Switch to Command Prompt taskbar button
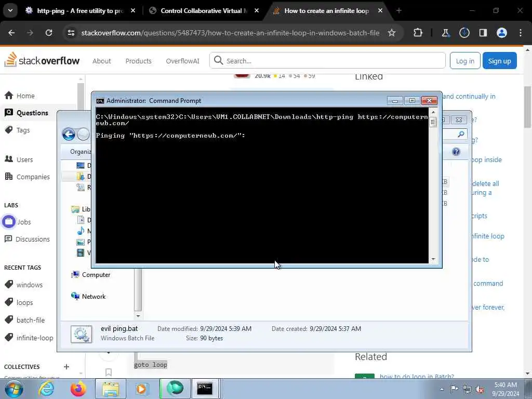Screen dimensions: 532x399 coord(205,389)
